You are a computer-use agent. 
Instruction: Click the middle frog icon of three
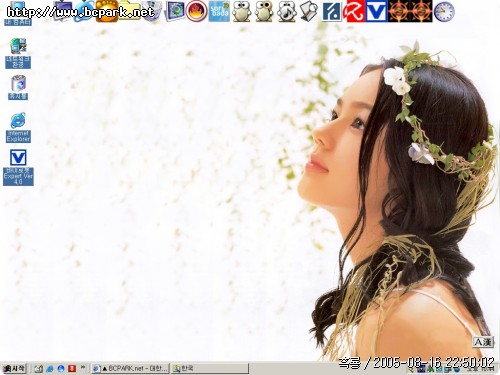(x=264, y=11)
